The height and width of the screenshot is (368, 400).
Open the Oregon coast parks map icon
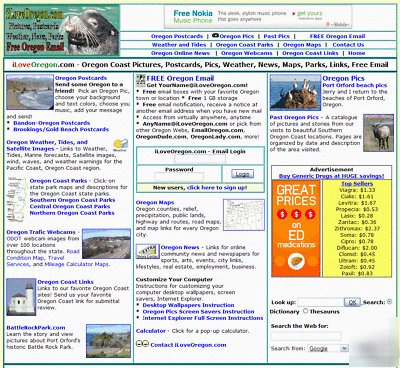click(x=17, y=200)
